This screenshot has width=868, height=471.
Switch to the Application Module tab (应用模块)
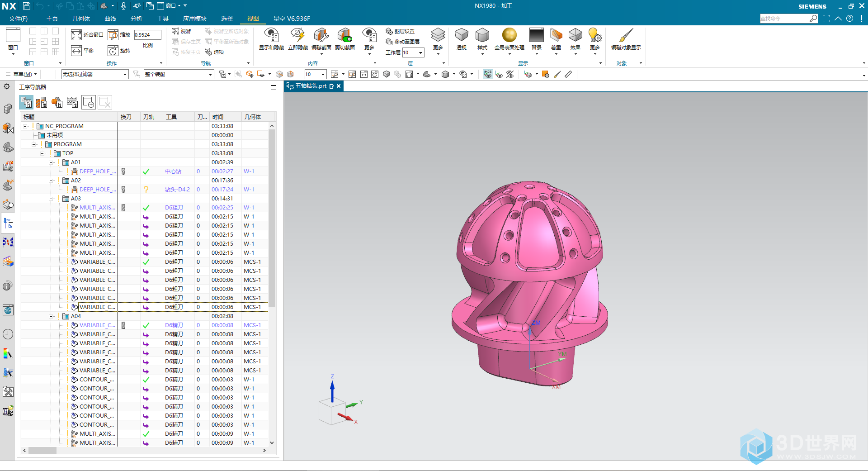pos(195,19)
